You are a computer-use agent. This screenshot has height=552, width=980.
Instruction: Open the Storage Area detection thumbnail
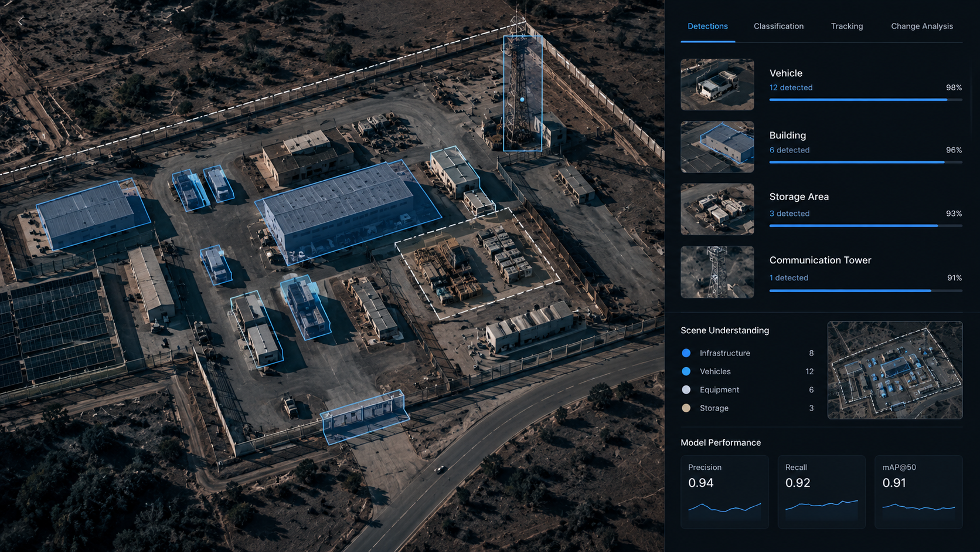pyautogui.click(x=717, y=209)
